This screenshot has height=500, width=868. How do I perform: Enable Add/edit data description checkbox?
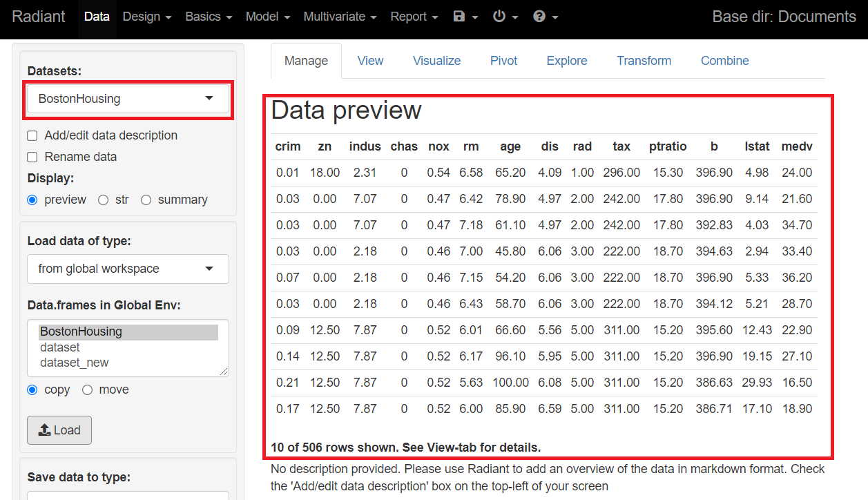tap(32, 136)
